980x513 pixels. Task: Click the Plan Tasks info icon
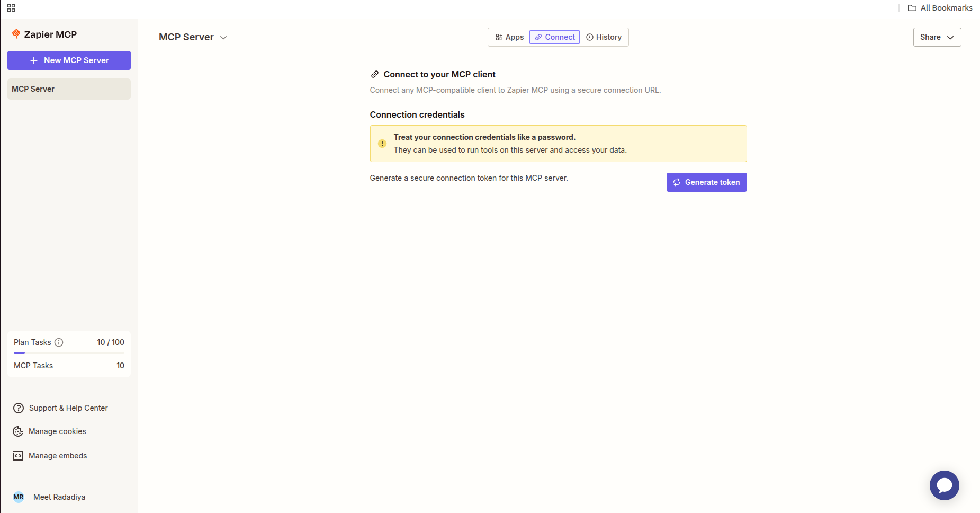coord(59,342)
